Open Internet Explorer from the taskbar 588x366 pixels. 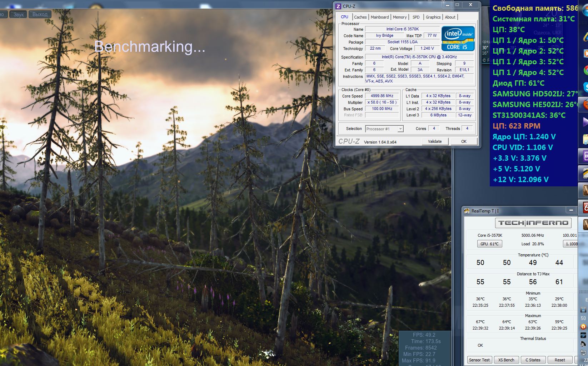click(x=585, y=37)
